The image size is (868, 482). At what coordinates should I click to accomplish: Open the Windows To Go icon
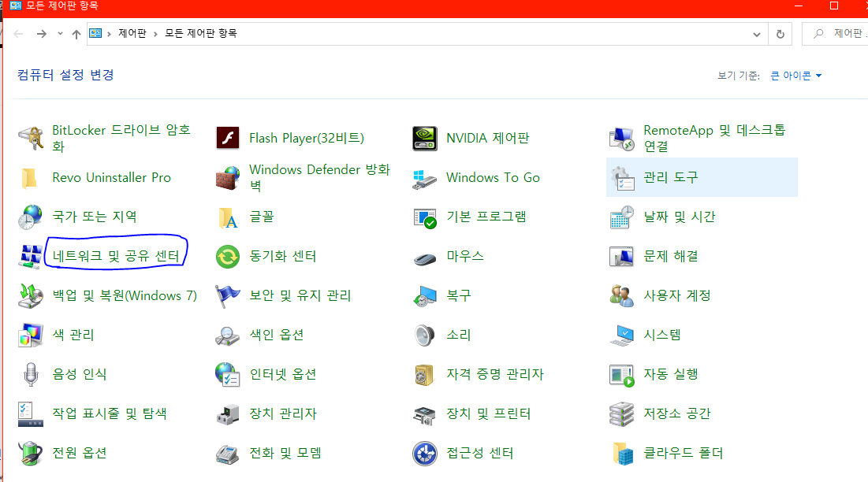point(425,179)
